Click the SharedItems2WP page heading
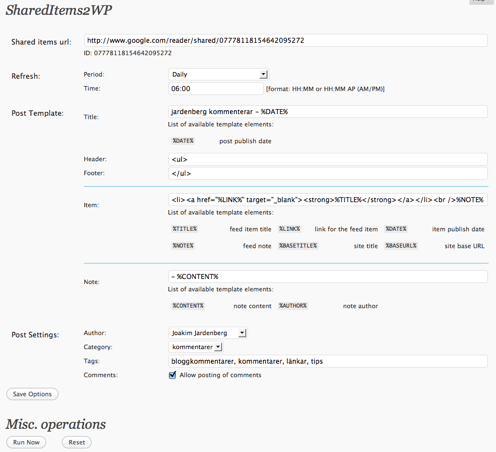This screenshot has height=452, width=496. tap(59, 10)
